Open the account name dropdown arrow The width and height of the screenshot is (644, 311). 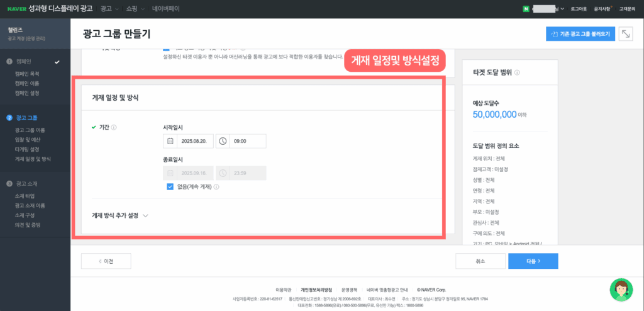coord(562,9)
